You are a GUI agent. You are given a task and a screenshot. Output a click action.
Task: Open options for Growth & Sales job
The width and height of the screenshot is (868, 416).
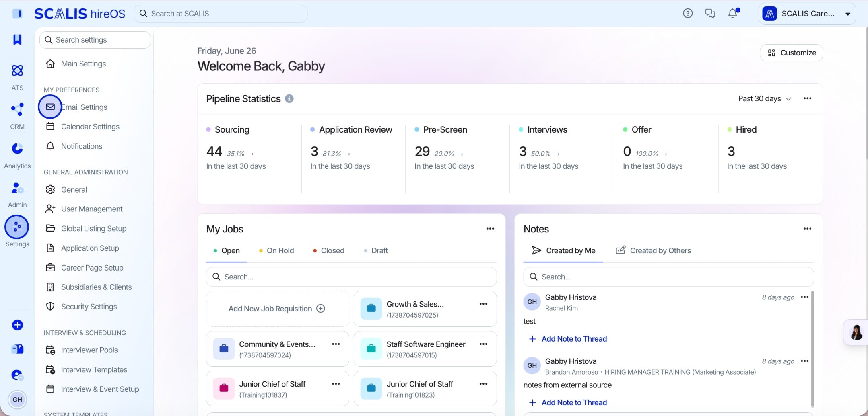coord(483,304)
